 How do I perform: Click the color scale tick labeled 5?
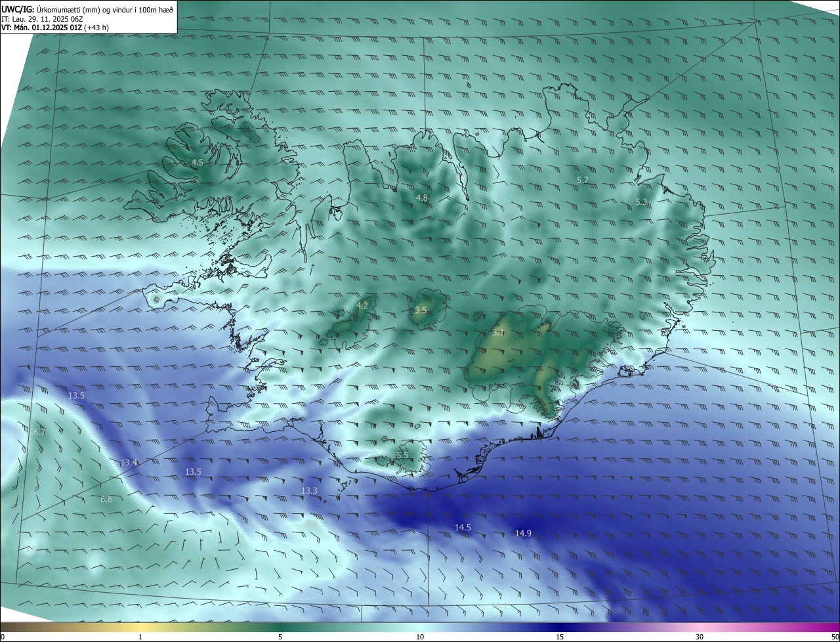click(x=280, y=637)
